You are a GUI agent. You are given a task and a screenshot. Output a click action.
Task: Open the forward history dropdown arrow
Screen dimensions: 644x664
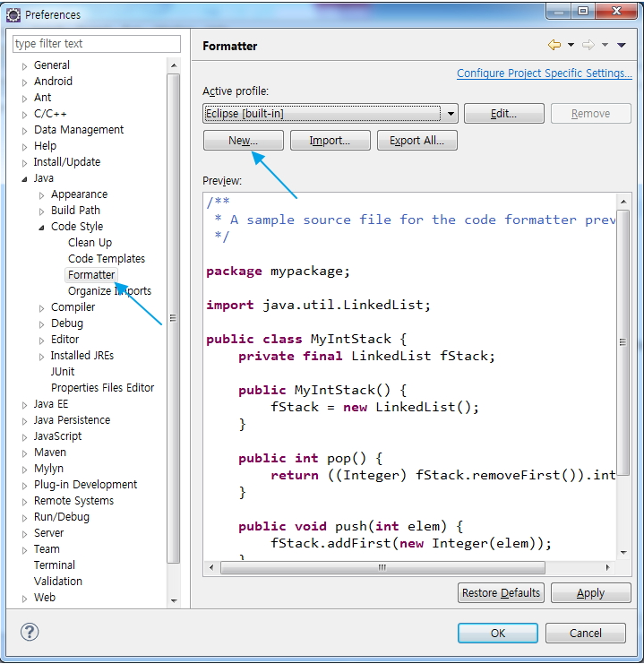pyautogui.click(x=605, y=45)
